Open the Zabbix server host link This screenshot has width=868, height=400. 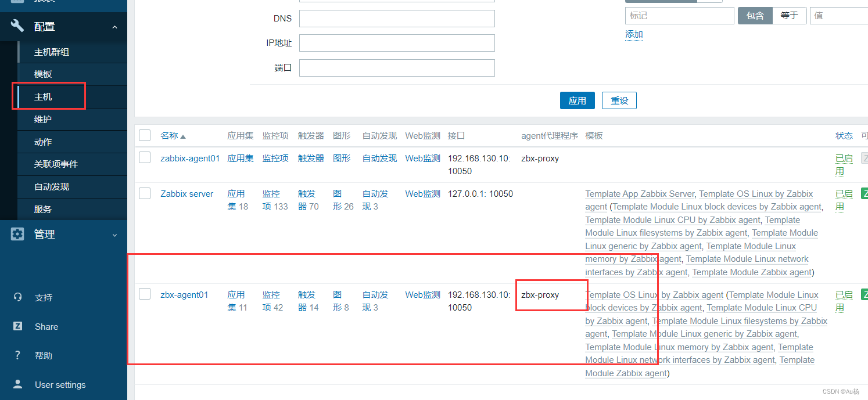(x=187, y=193)
